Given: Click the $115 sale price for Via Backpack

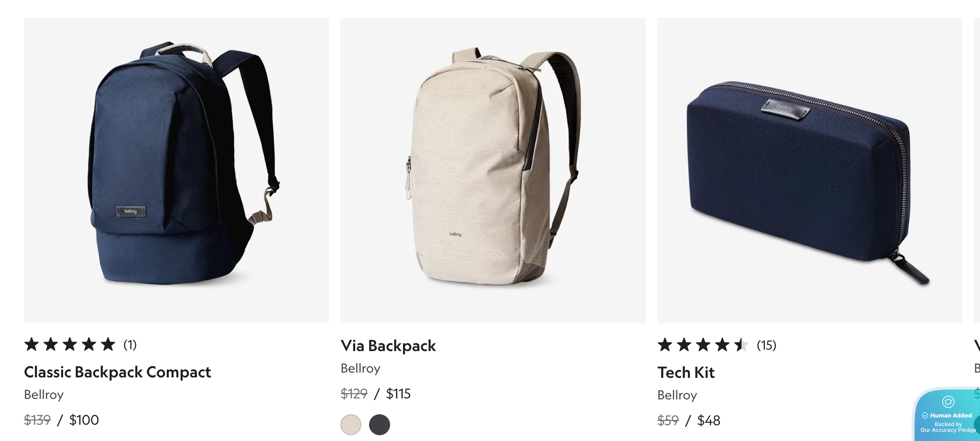Looking at the screenshot, I should pyautogui.click(x=398, y=394).
